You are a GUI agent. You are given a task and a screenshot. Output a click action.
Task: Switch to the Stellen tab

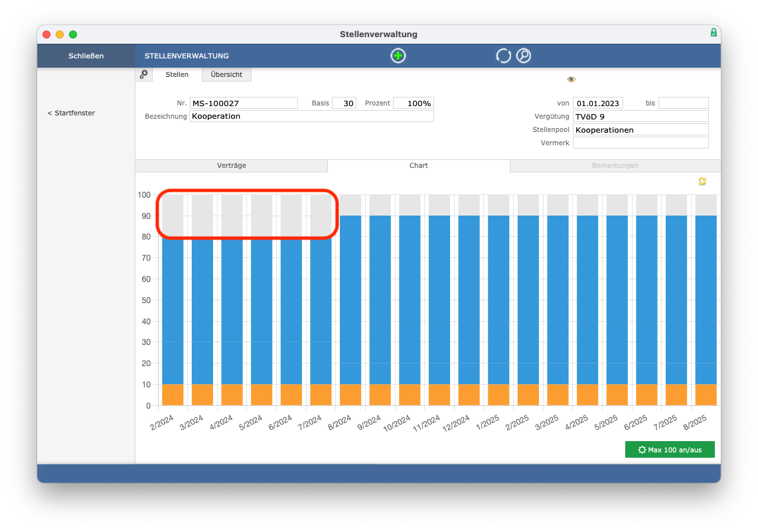coord(177,74)
